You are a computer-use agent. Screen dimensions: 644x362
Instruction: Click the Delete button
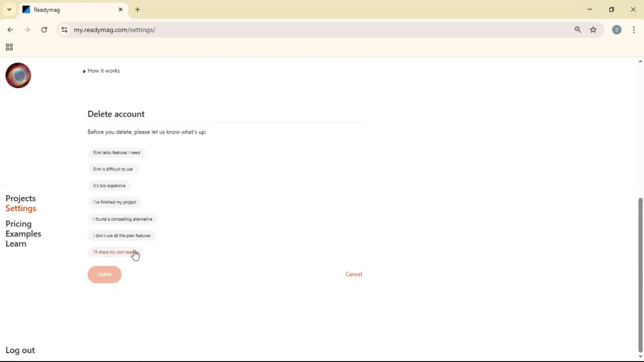(104, 274)
